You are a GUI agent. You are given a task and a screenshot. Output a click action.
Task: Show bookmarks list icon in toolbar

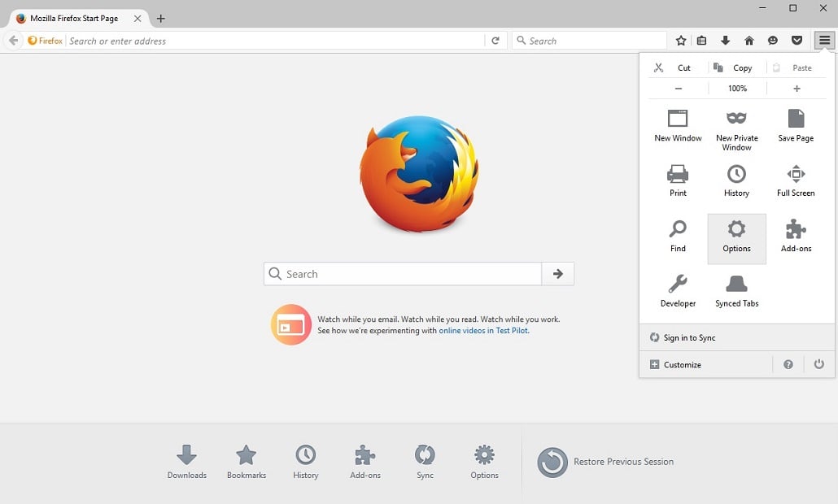[701, 41]
